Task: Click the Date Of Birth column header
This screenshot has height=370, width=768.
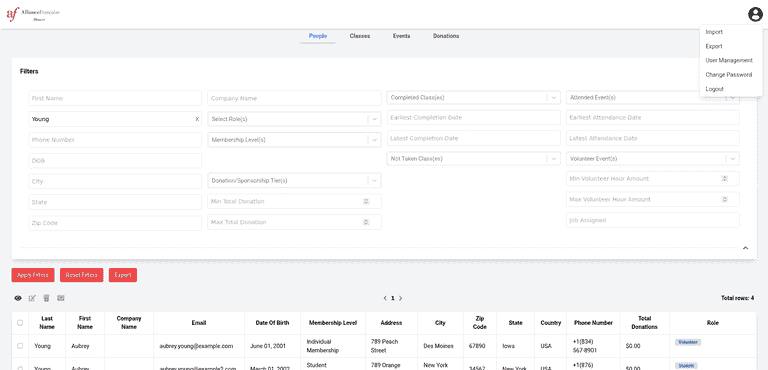Action: click(272, 323)
